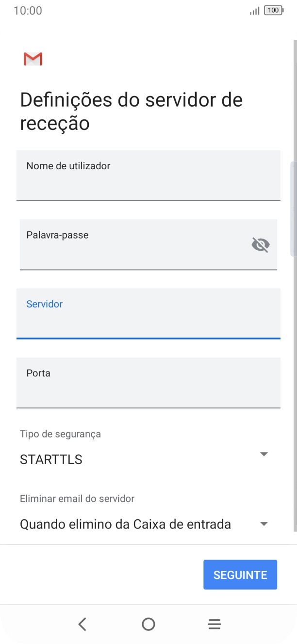This screenshot has height=644, width=297.
Task: Tap the chevron beside Quando elimino da Caixa de entrada
Action: (264, 524)
